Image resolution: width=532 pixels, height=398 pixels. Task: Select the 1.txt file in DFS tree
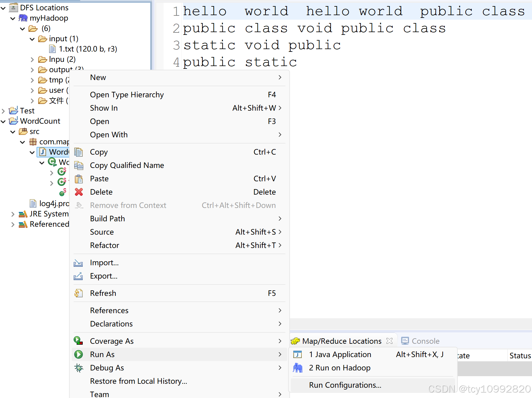pos(88,48)
